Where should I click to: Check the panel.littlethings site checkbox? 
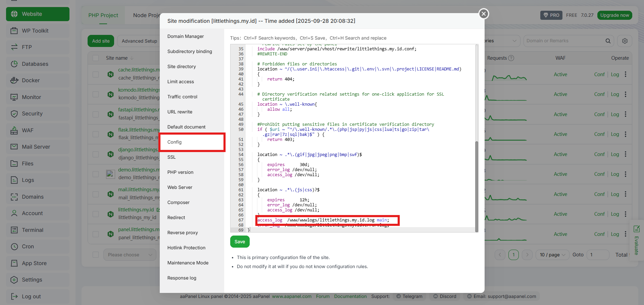tap(96, 234)
